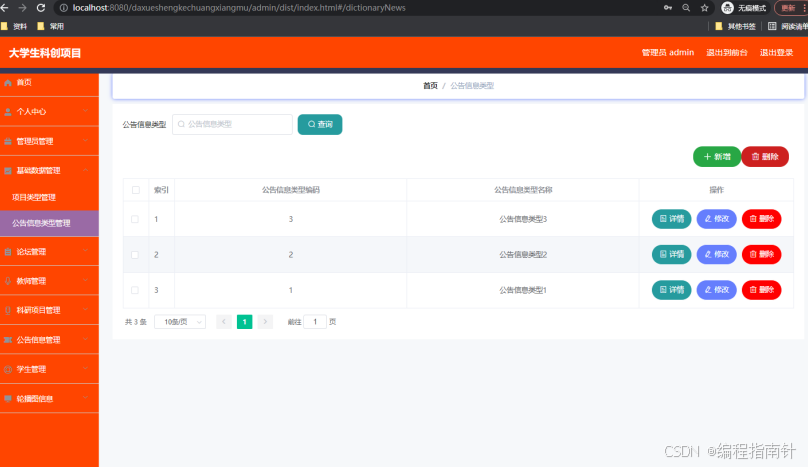Open 项目类型管理 submenu item

click(49, 197)
